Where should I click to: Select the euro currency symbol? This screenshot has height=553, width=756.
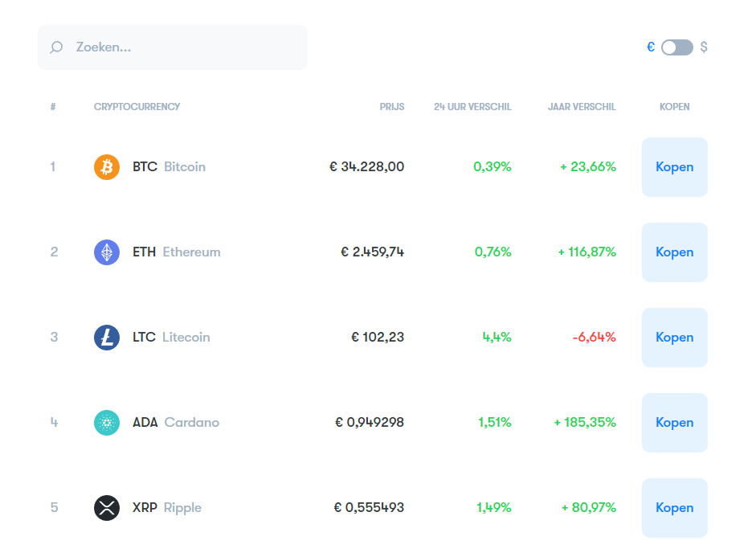pyautogui.click(x=651, y=47)
